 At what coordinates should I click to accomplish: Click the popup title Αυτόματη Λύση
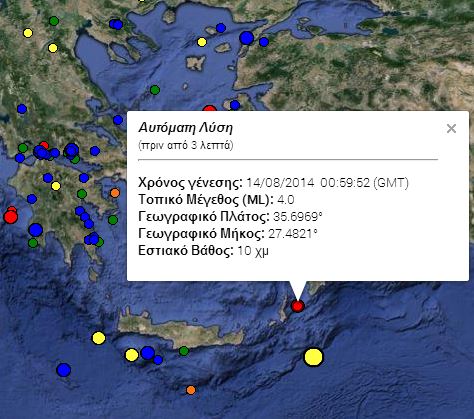point(186,128)
